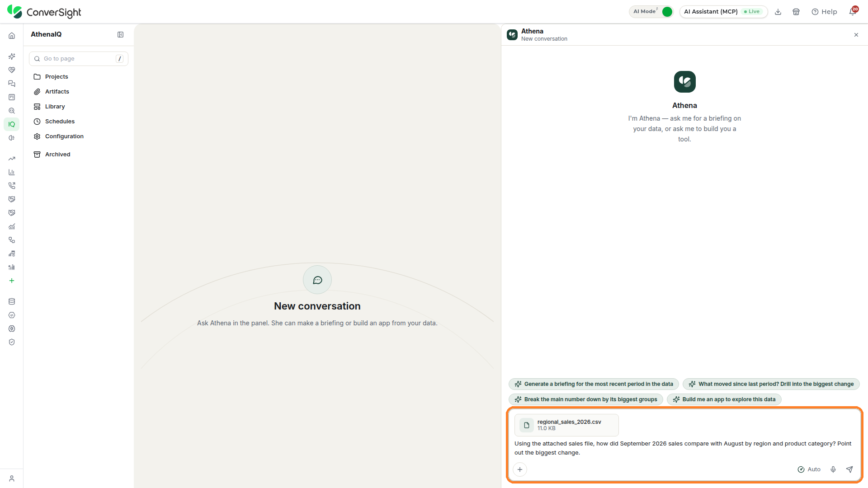868x488 pixels.
Task: Click the download icon in header
Action: pos(778,12)
